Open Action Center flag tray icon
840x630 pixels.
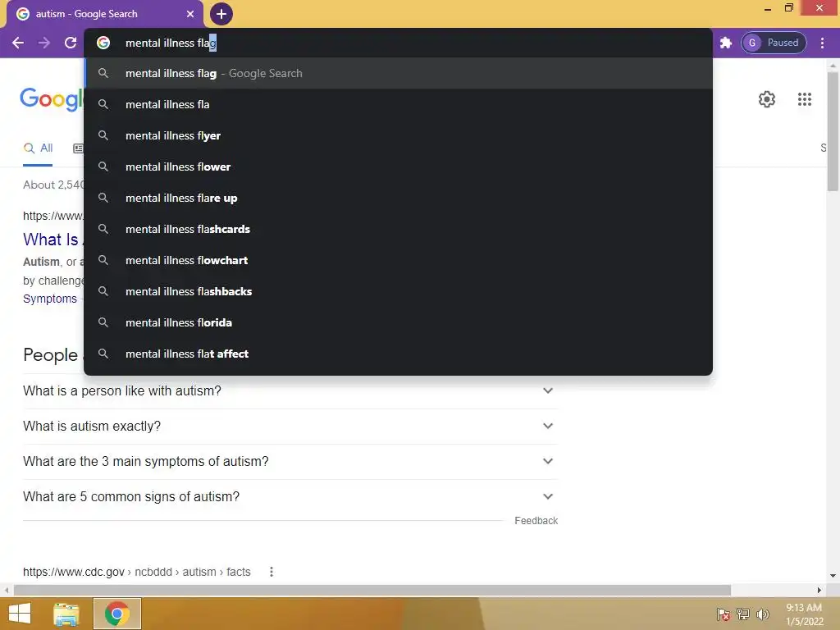724,614
